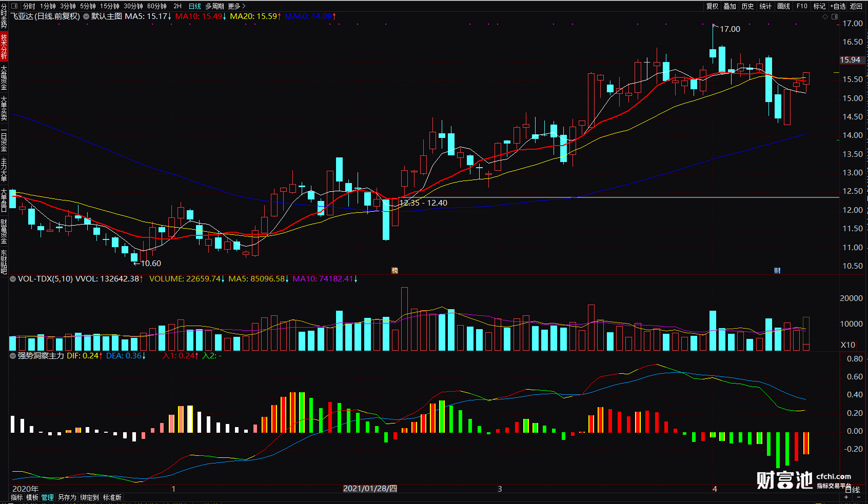868x504 pixels.
Task: Click 返回 to go back
Action: coord(856,6)
